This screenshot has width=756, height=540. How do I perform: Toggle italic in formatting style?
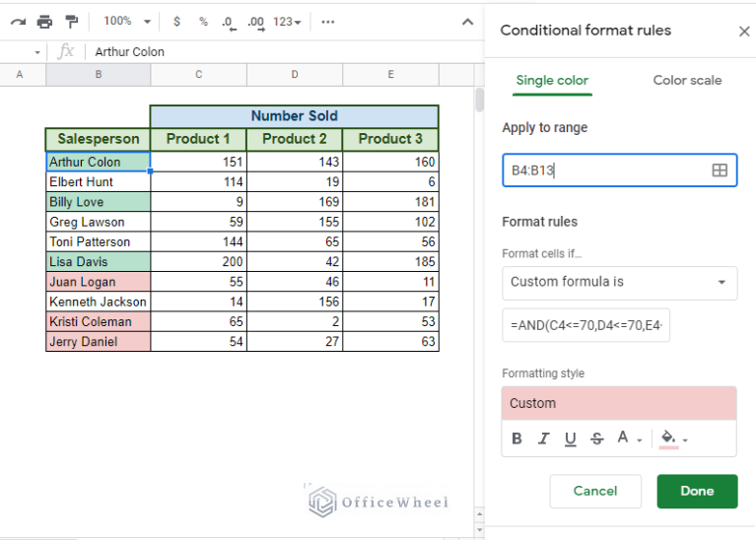(x=543, y=439)
